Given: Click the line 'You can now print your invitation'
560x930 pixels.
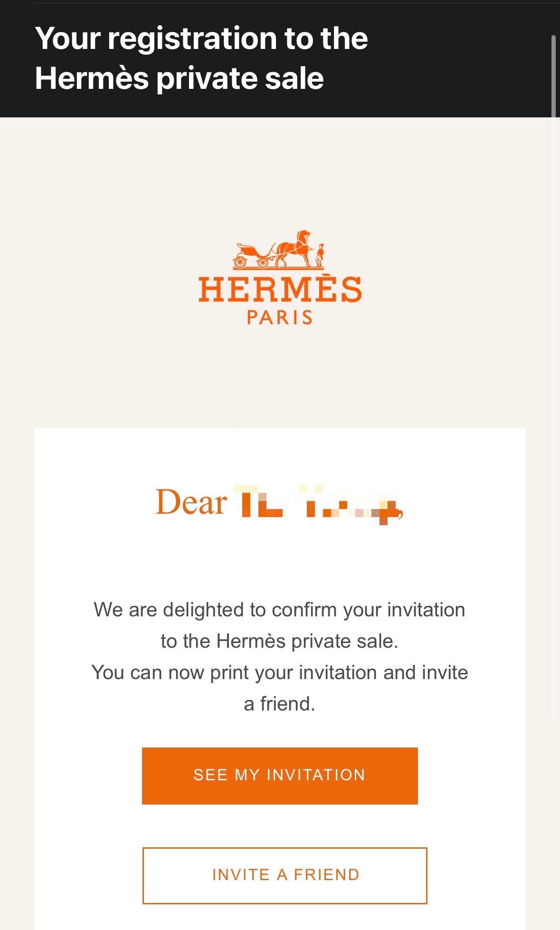Looking at the screenshot, I should (x=279, y=672).
